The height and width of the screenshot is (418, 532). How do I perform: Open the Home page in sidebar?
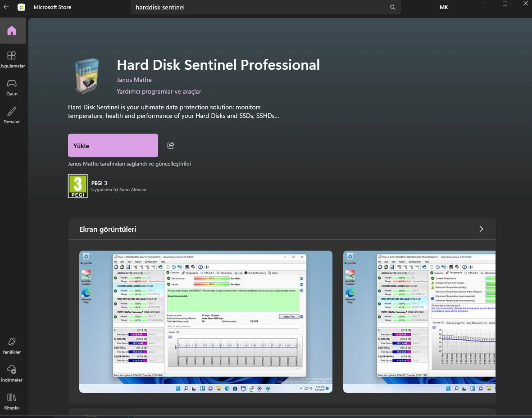click(x=12, y=31)
